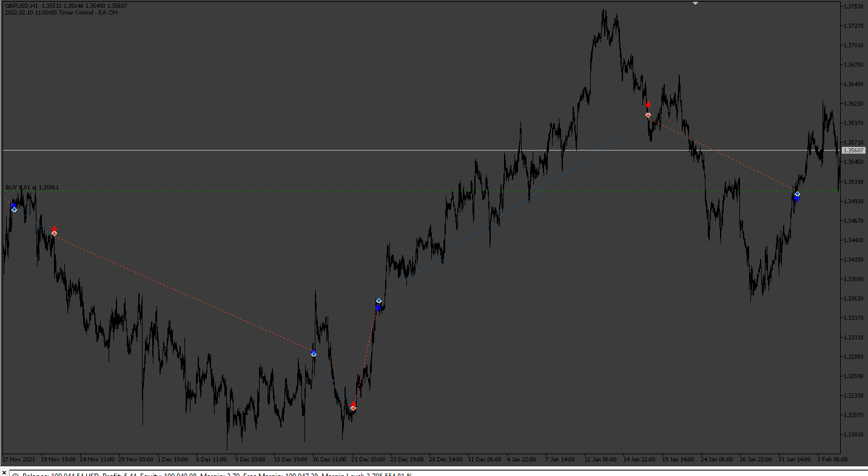Click the 16 Dec 11:00 time label
Image resolution: width=868 pixels, height=476 pixels.
pyautogui.click(x=329, y=459)
